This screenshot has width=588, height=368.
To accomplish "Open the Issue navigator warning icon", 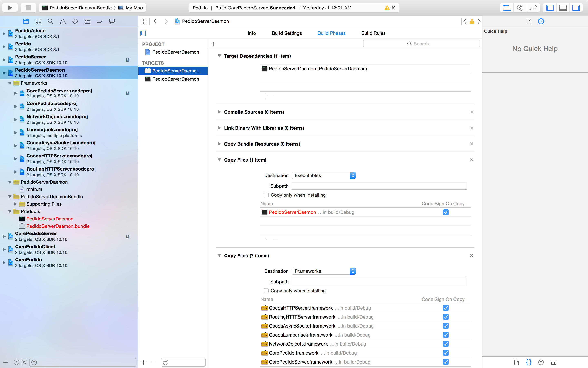I will pos(63,21).
